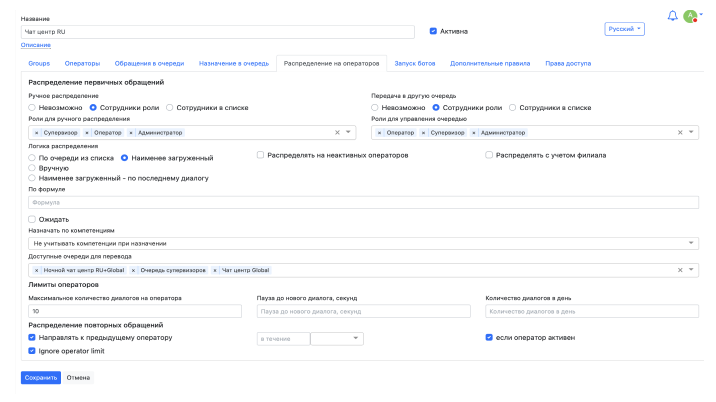This screenshot has height=402, width=716.
Task: Remove the Супервизор tag from manual distribution roles
Action: tap(37, 132)
